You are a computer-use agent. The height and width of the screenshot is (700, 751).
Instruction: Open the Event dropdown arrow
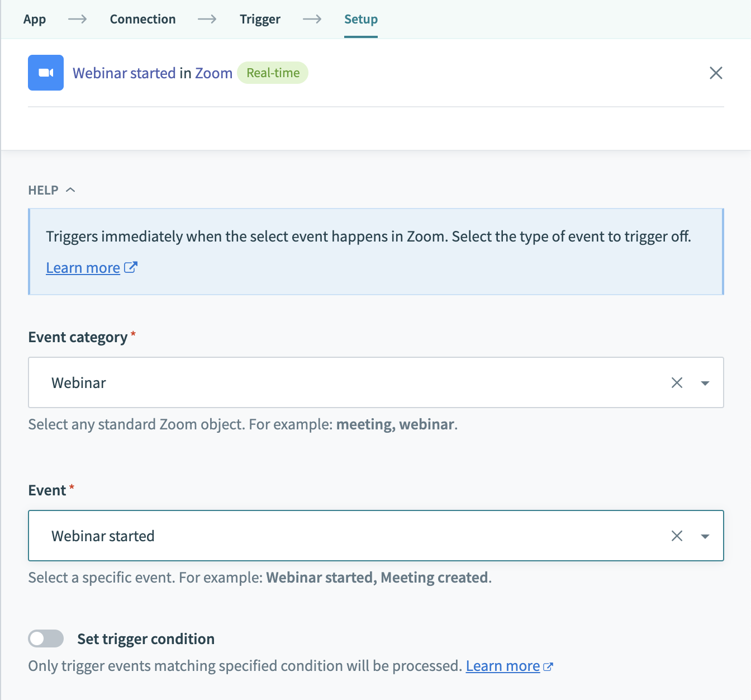[x=705, y=536]
